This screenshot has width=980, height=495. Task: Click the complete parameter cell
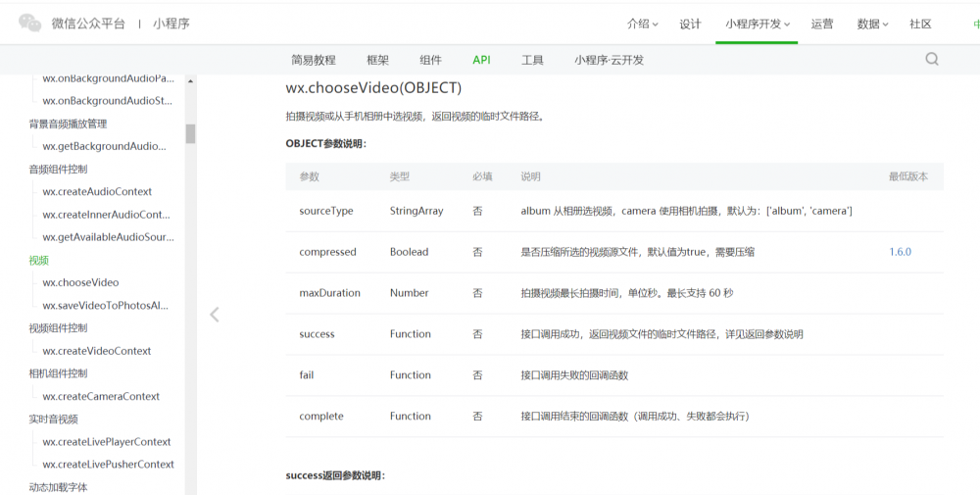point(321,417)
